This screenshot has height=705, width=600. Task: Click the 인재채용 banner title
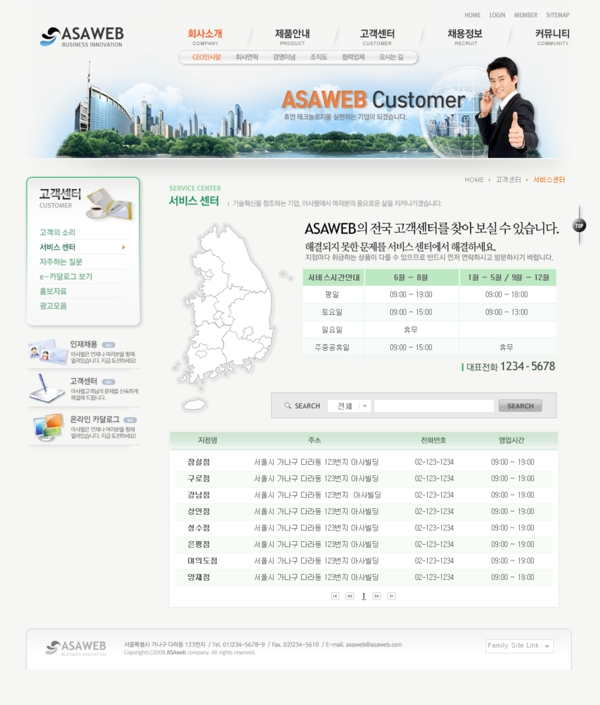pyautogui.click(x=83, y=344)
